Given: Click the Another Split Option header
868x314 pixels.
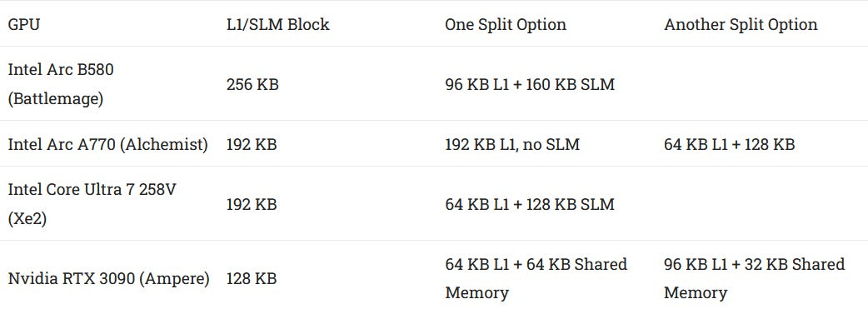Looking at the screenshot, I should point(741,25).
